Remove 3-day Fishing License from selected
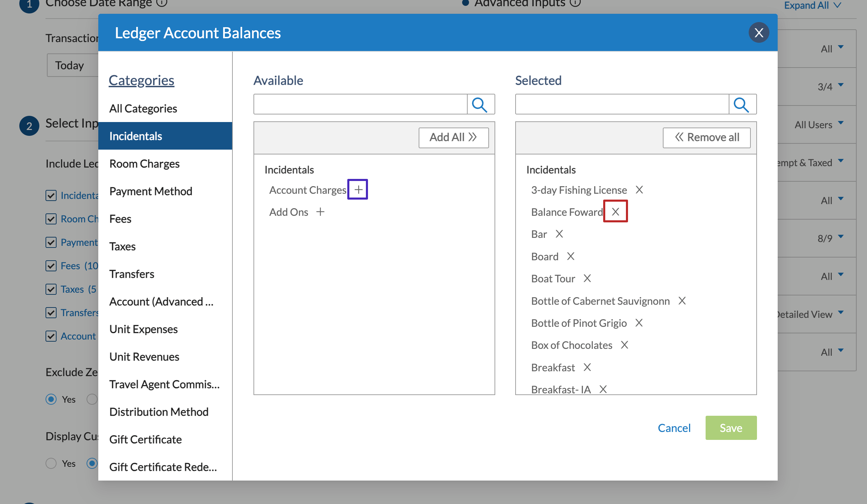Screen dimensions: 867x504 639,190
